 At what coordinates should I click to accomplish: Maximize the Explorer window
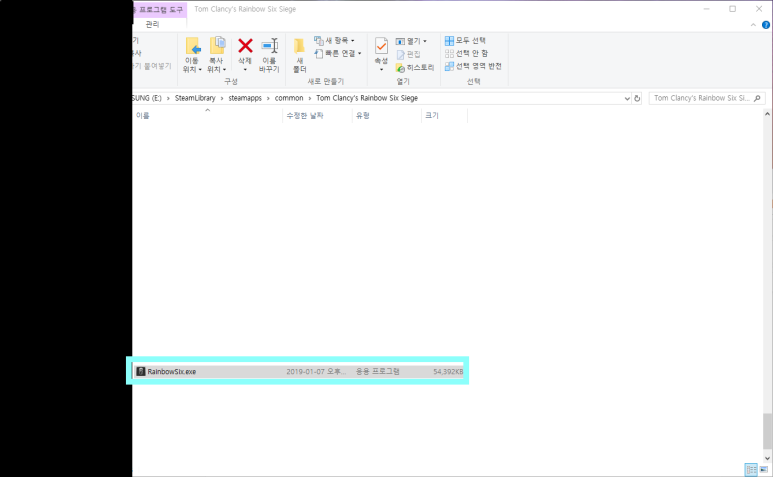pos(733,9)
